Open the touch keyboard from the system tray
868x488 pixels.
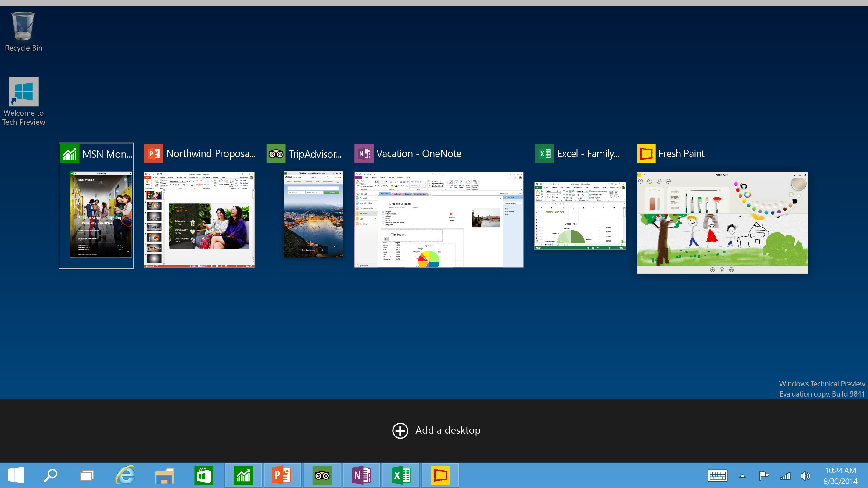tap(717, 475)
